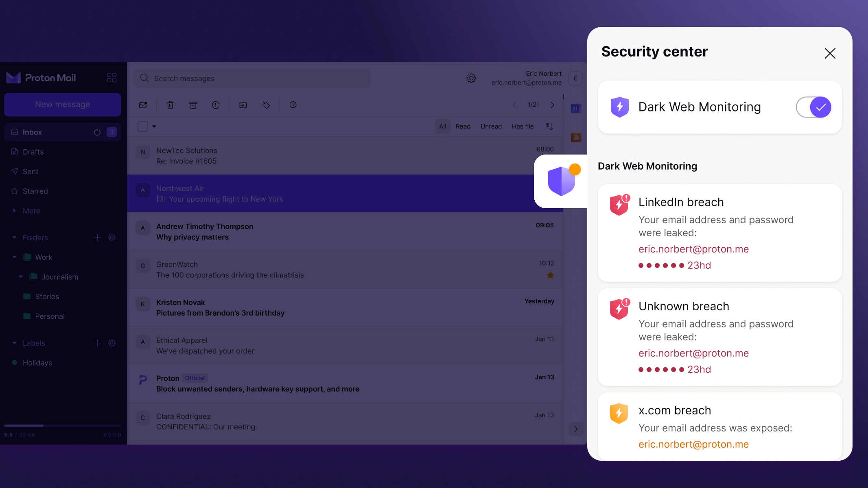Collapse the Work folder
This screenshot has width=868, height=488.
tap(15, 257)
